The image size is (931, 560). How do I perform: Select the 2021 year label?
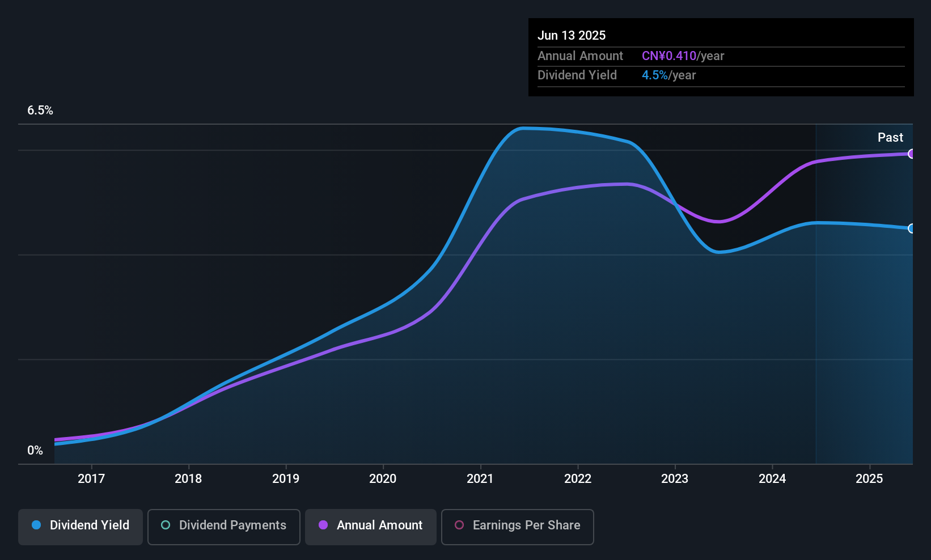[x=480, y=478]
